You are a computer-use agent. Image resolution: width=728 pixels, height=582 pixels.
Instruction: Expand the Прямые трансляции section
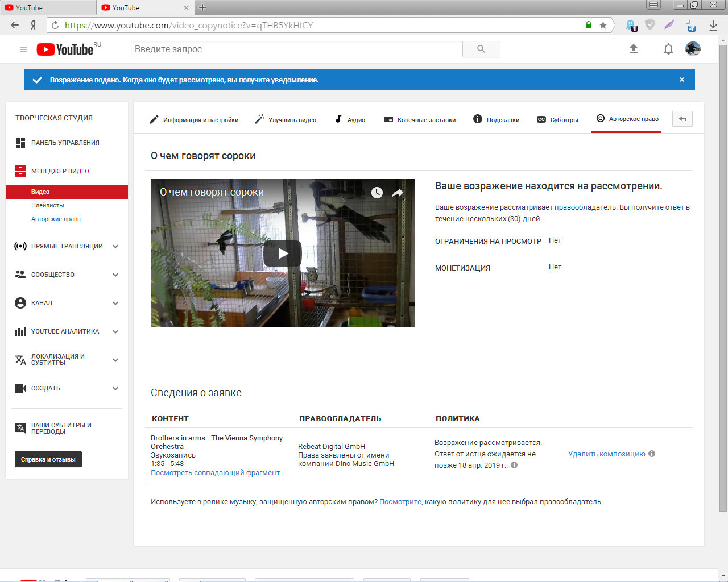pos(115,246)
